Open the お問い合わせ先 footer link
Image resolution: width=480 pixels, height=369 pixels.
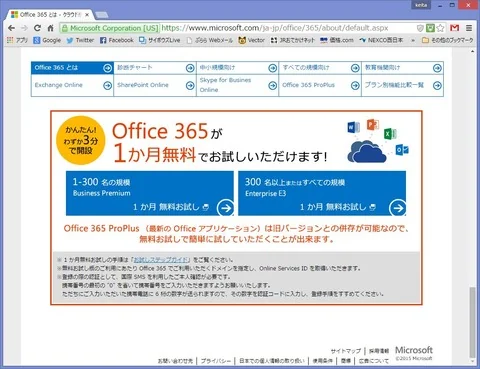pyautogui.click(x=175, y=361)
